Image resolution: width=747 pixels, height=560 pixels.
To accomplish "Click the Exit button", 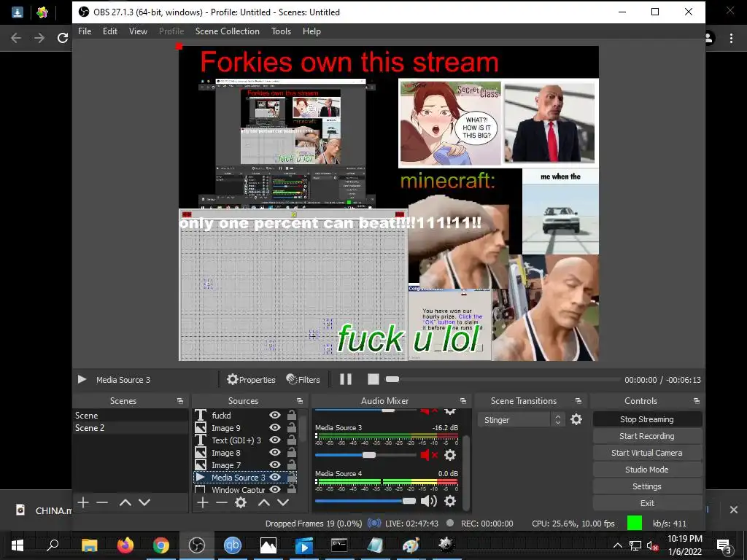I will pyautogui.click(x=647, y=503).
